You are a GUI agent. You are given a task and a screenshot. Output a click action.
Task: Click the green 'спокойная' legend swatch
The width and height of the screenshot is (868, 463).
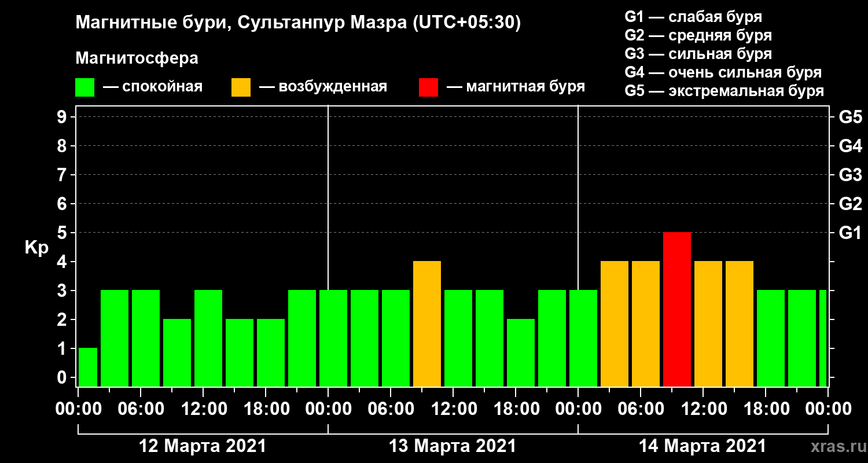pos(85,87)
